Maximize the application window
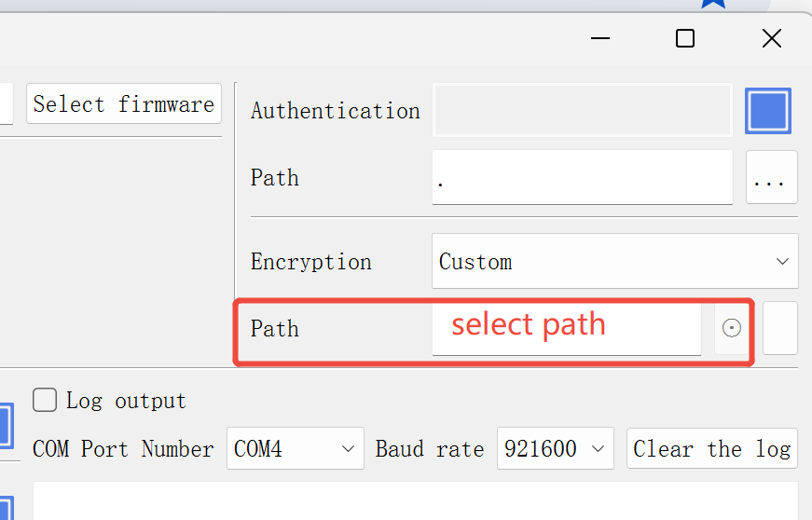The width and height of the screenshot is (812, 520). tap(685, 38)
